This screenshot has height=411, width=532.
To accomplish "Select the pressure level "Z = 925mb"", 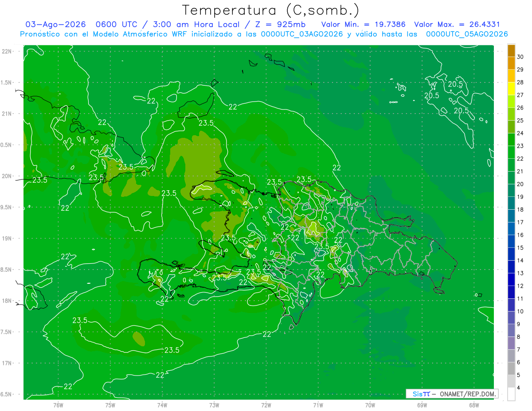I will coord(279,24).
